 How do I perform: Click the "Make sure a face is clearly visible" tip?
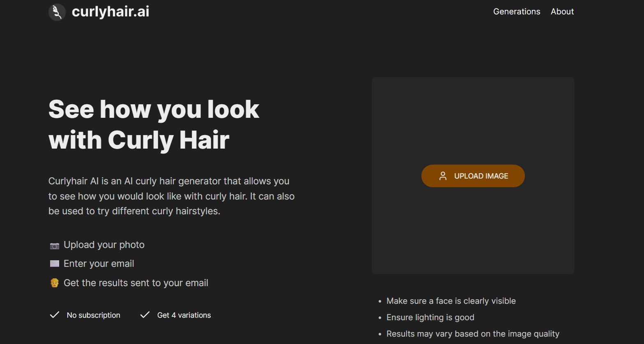pyautogui.click(x=451, y=301)
